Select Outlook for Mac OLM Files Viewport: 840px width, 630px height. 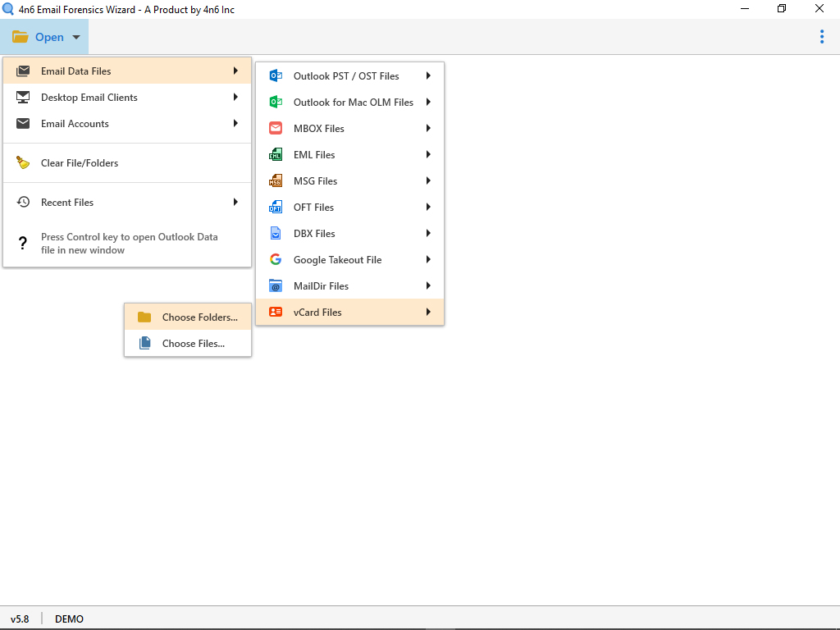(x=349, y=102)
